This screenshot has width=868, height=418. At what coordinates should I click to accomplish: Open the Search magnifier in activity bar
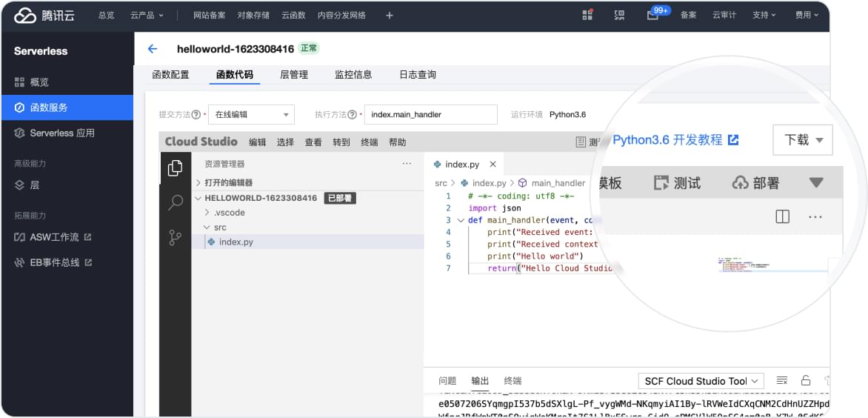[x=175, y=202]
